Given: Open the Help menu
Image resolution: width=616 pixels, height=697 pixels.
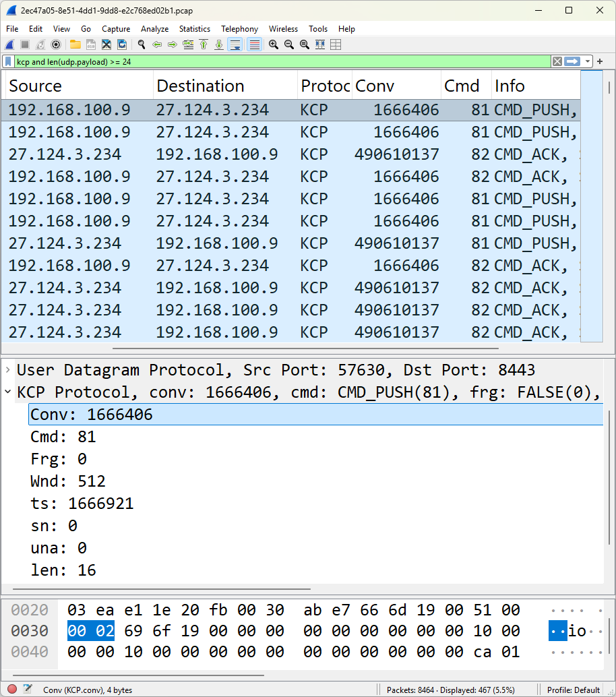Looking at the screenshot, I should 346,29.
